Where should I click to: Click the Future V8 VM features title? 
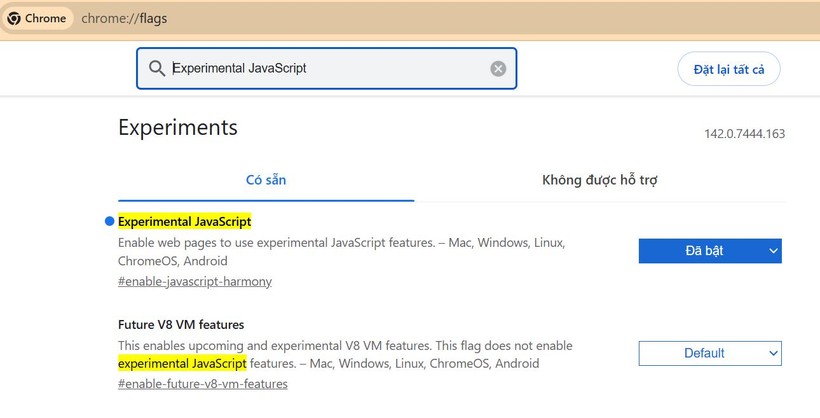point(181,325)
